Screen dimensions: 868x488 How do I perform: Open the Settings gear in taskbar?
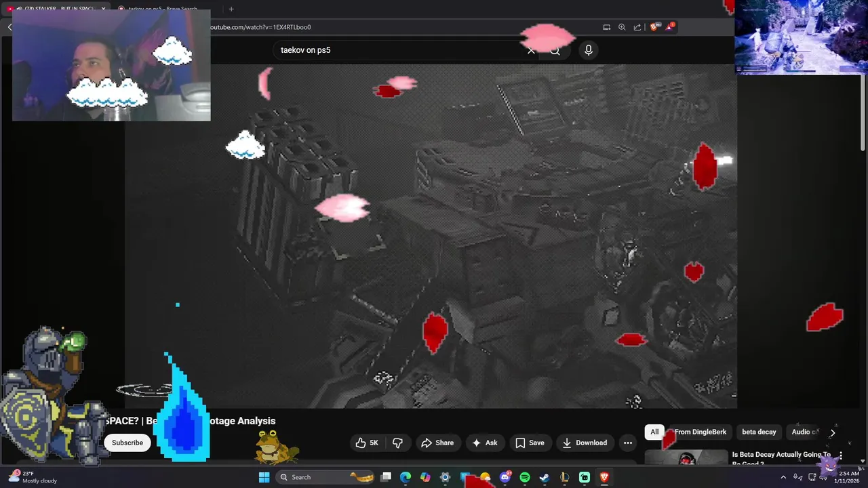pyautogui.click(x=445, y=477)
